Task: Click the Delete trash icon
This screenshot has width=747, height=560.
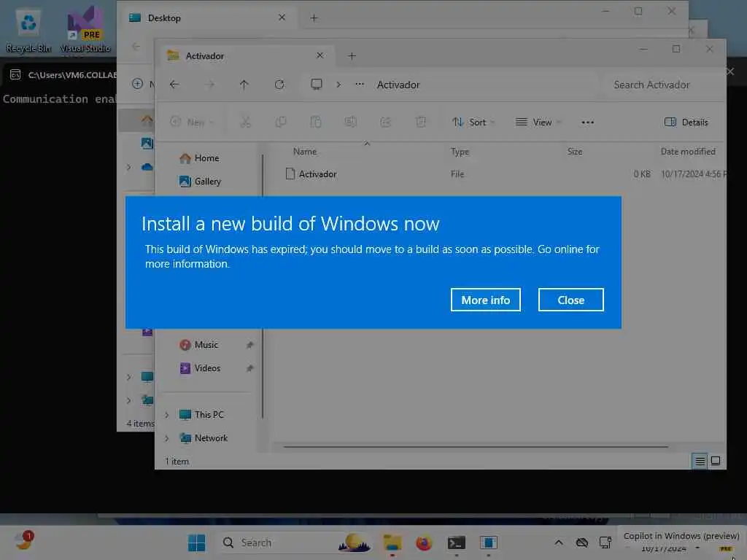Action: tap(421, 122)
